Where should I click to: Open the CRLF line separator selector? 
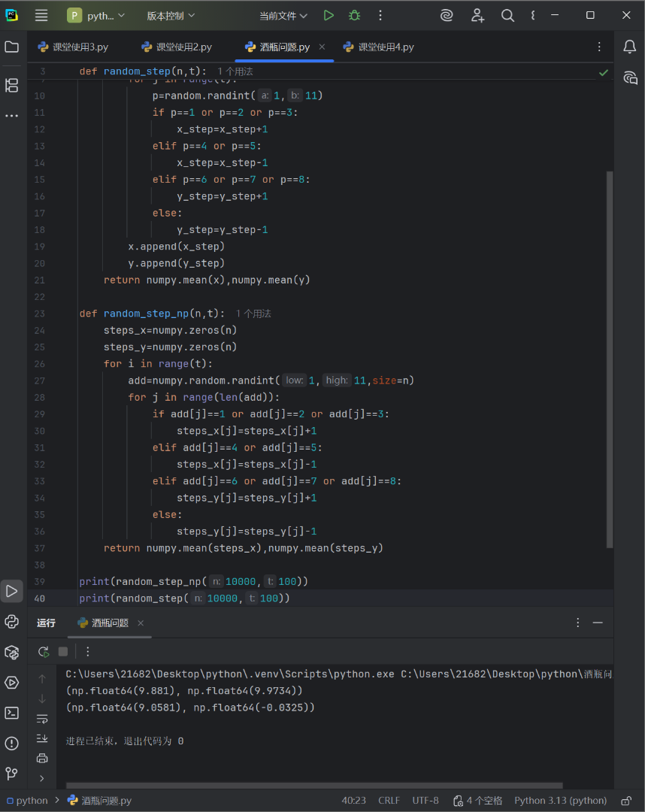coord(389,801)
